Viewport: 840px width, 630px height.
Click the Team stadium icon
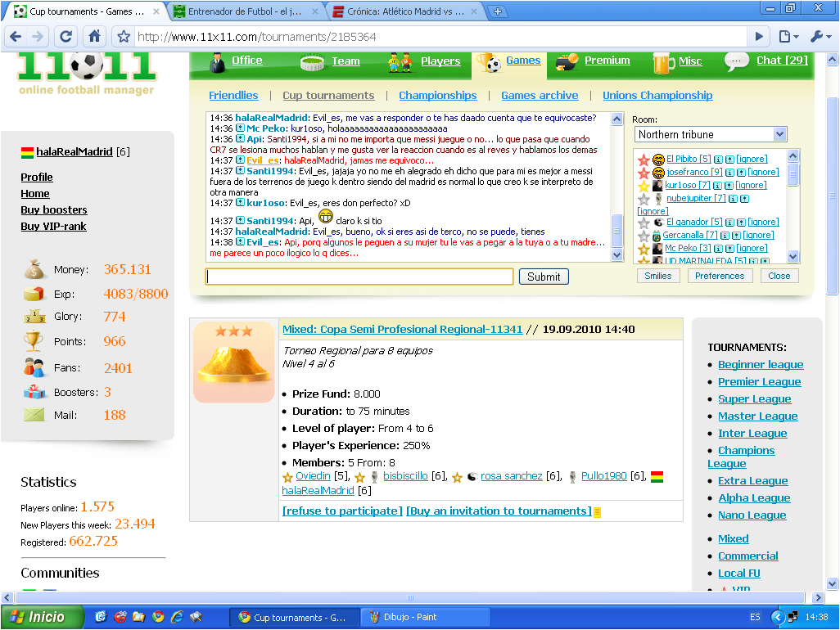312,62
